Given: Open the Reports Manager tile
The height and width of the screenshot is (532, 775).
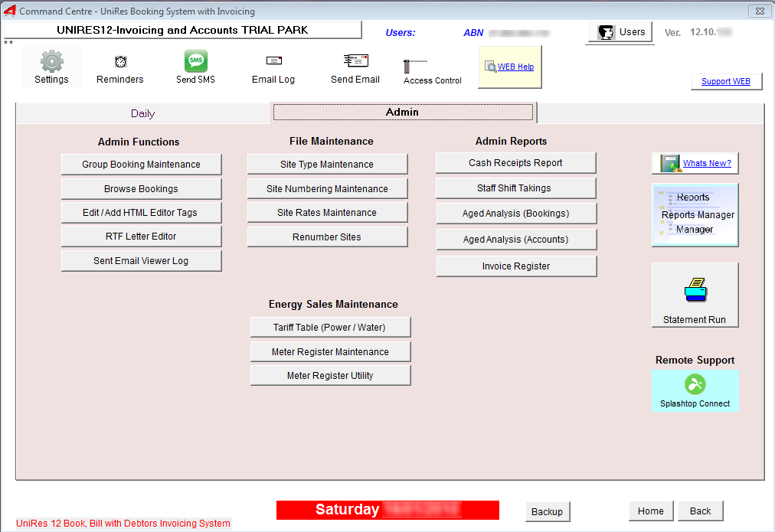Looking at the screenshot, I should coord(695,215).
